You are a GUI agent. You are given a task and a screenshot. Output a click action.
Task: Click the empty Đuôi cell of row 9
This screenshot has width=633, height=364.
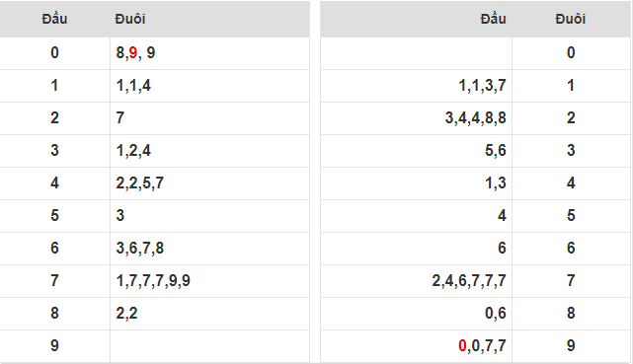pyautogui.click(x=210, y=346)
